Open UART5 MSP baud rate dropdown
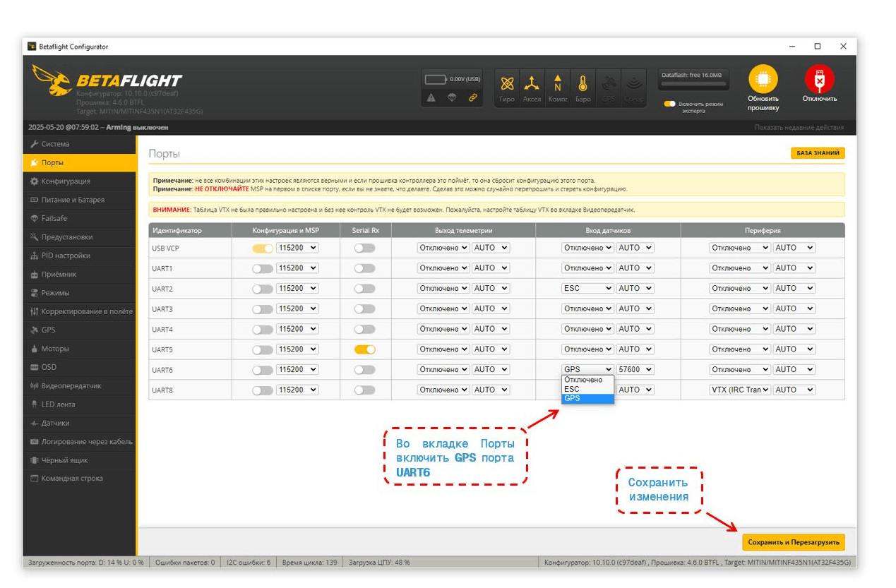The width and height of the screenshot is (896, 588). 297,349
